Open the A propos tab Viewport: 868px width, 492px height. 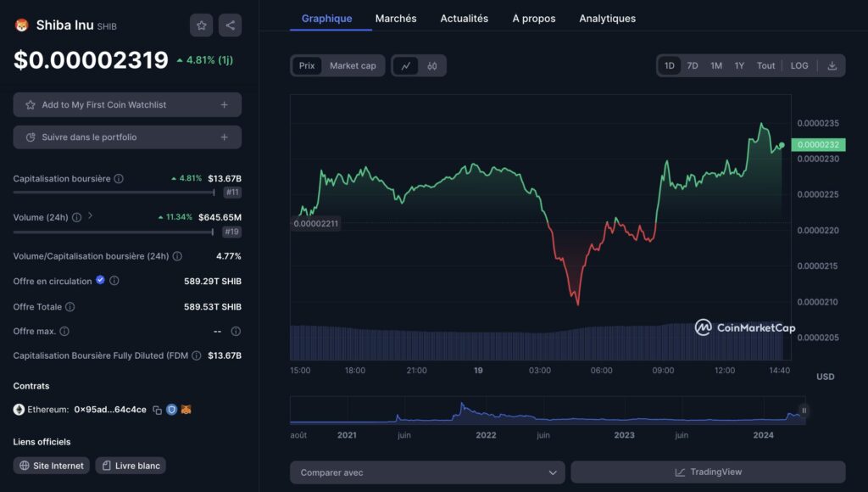[x=534, y=19]
